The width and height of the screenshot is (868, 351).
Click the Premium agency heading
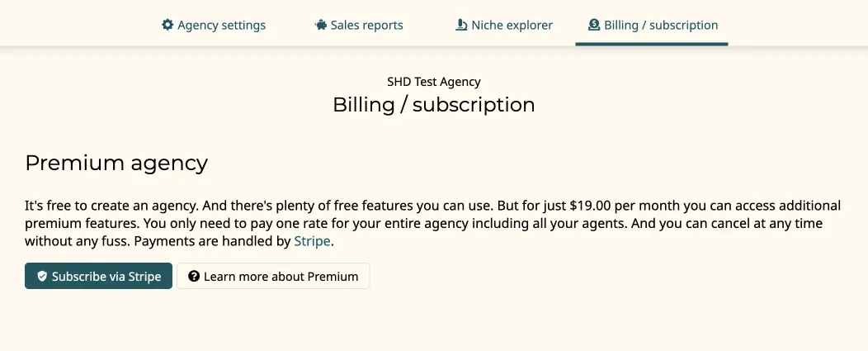point(116,163)
